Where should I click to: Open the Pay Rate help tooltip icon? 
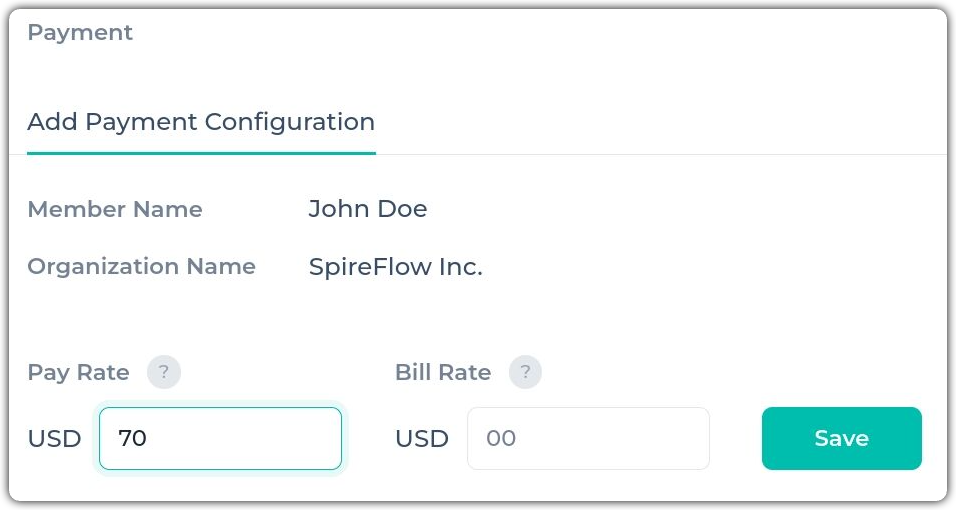point(163,372)
